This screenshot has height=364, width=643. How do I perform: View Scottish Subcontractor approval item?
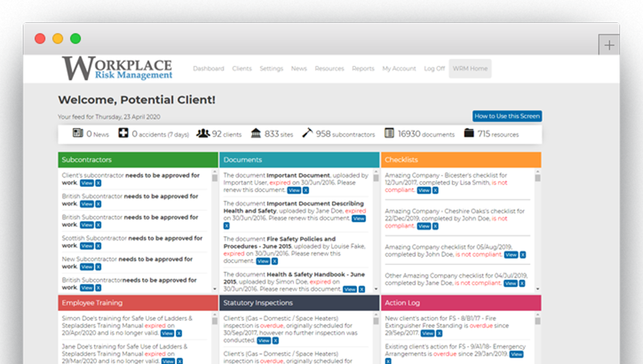87,246
